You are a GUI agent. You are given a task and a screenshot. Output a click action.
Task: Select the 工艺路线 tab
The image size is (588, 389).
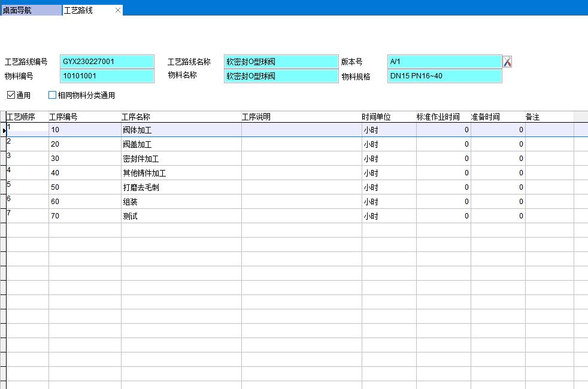click(x=84, y=10)
